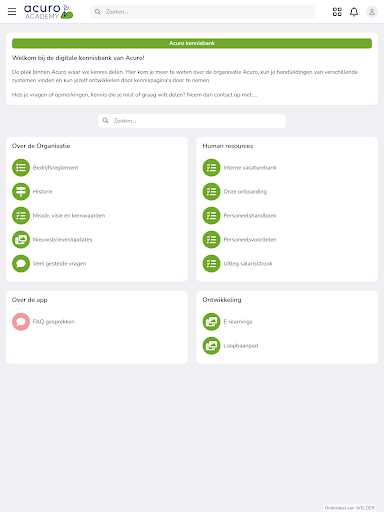Image resolution: width=384 pixels, height=512 pixels.
Task: Click the Veel gestelde vragen chat icon
Action: [21, 263]
